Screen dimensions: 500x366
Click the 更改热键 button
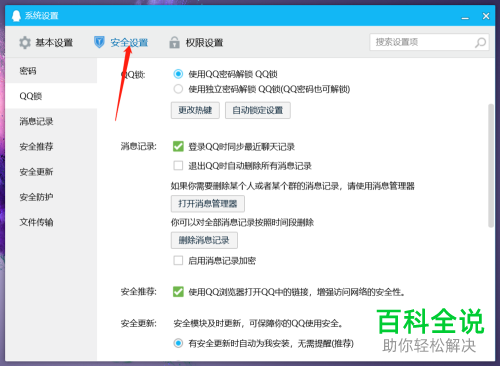195,110
